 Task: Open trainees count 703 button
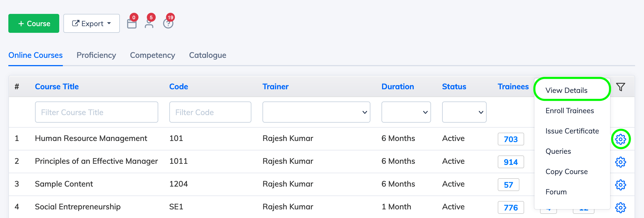(x=511, y=139)
